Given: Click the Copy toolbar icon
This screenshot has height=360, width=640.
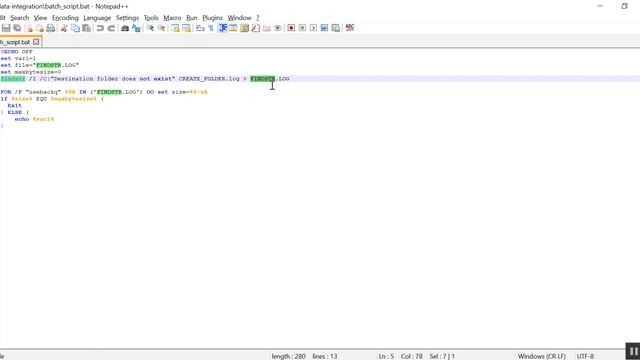Looking at the screenshot, I should (76, 28).
